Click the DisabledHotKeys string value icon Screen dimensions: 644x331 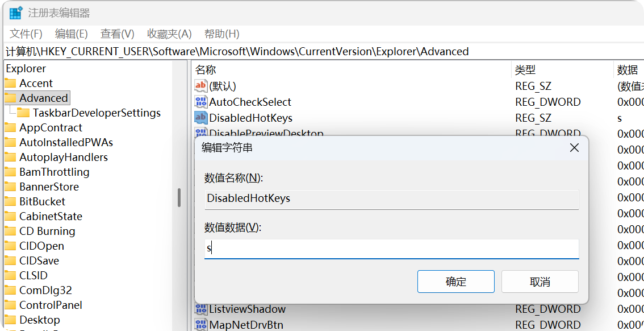pyautogui.click(x=200, y=118)
